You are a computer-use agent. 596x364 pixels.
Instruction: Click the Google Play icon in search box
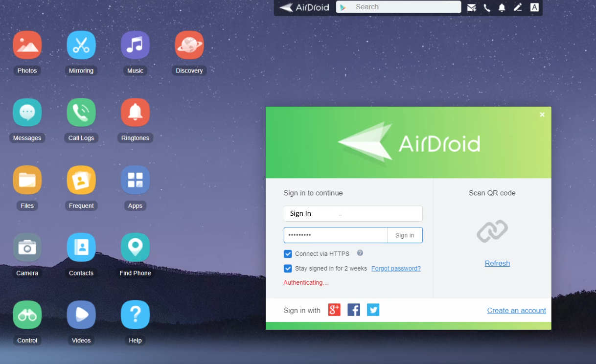point(344,7)
